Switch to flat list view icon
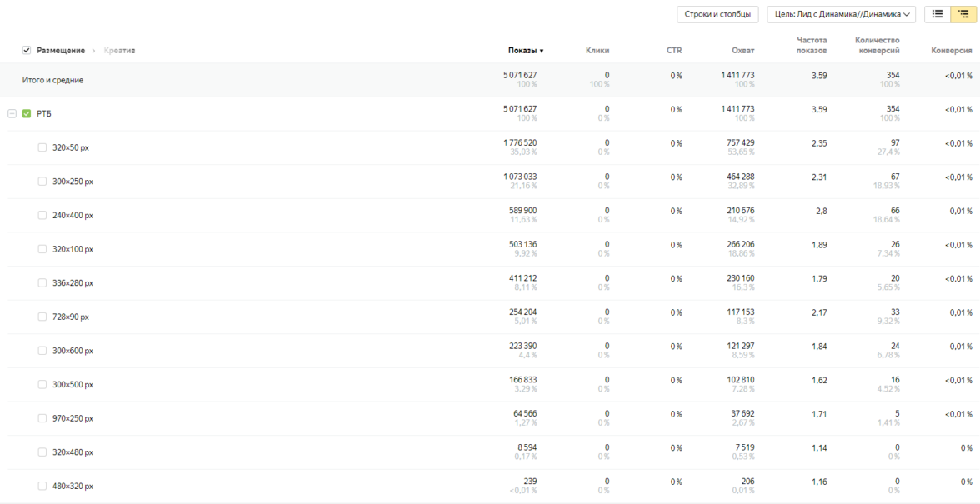The height and width of the screenshot is (504, 980). click(937, 14)
